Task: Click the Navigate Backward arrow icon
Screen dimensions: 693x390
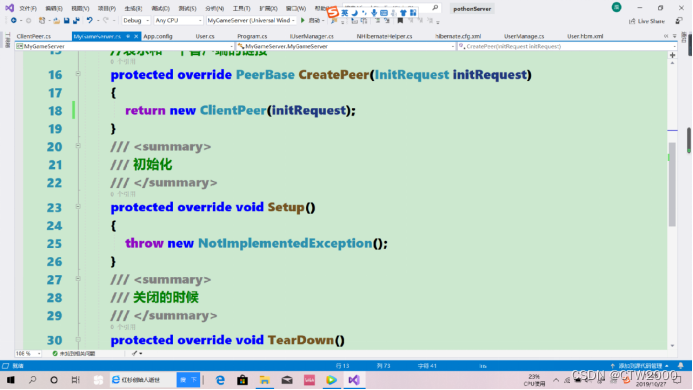Action: [x=14, y=20]
